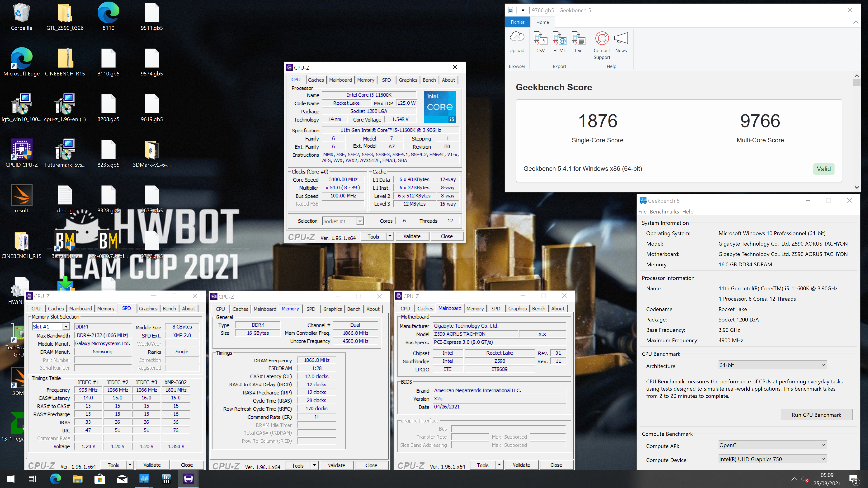868x488 pixels.
Task: Select the CINEBENCH_R15 zip archive icon
Action: coord(65,62)
